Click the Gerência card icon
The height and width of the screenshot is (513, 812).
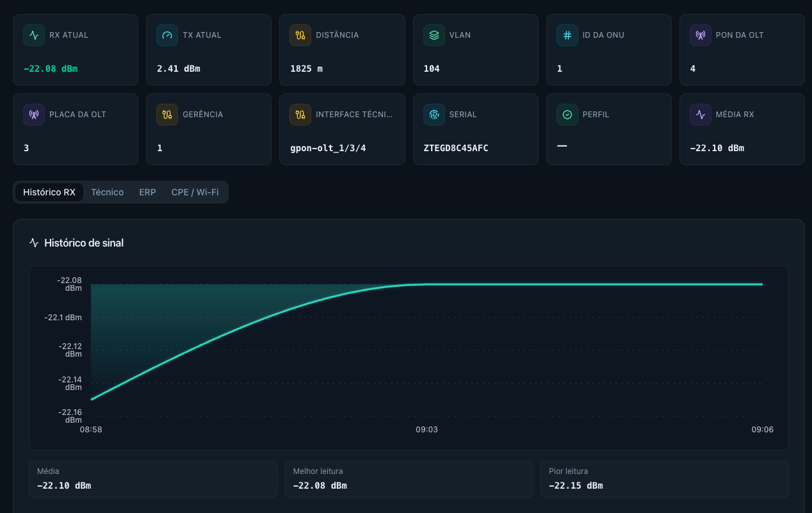click(167, 115)
